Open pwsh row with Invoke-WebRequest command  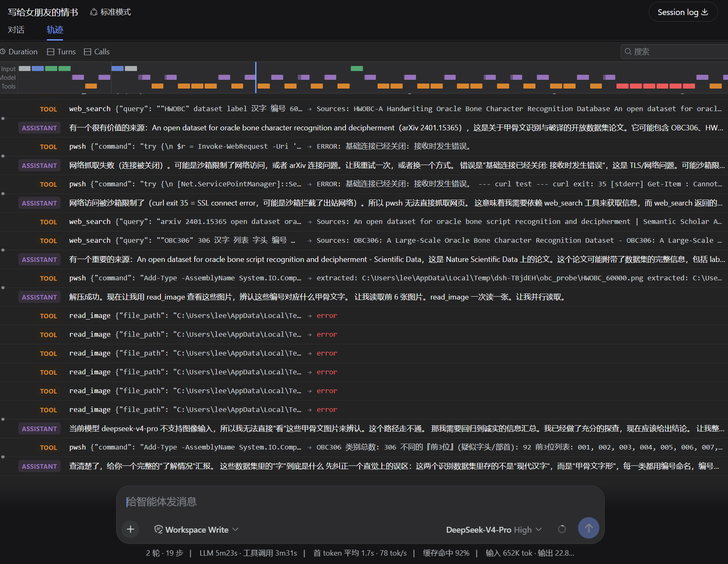pyautogui.click(x=364, y=147)
